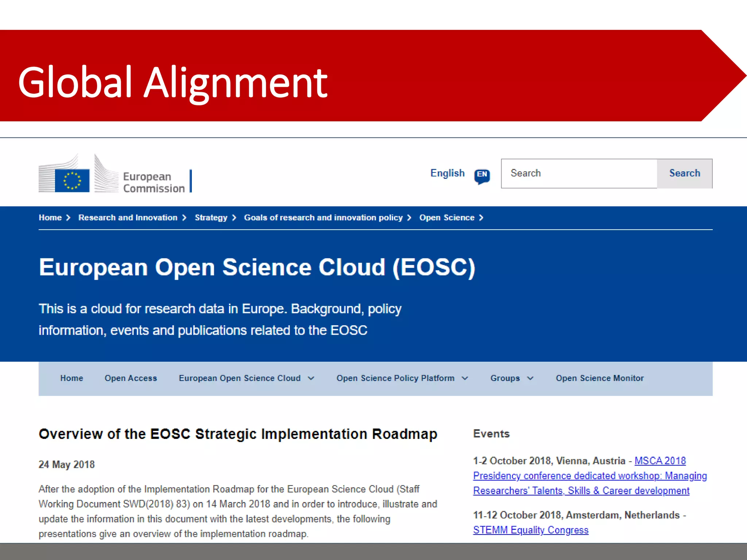Viewport: 747px width, 560px height.
Task: Open the Strategy breadcrumb link
Action: coord(211,218)
